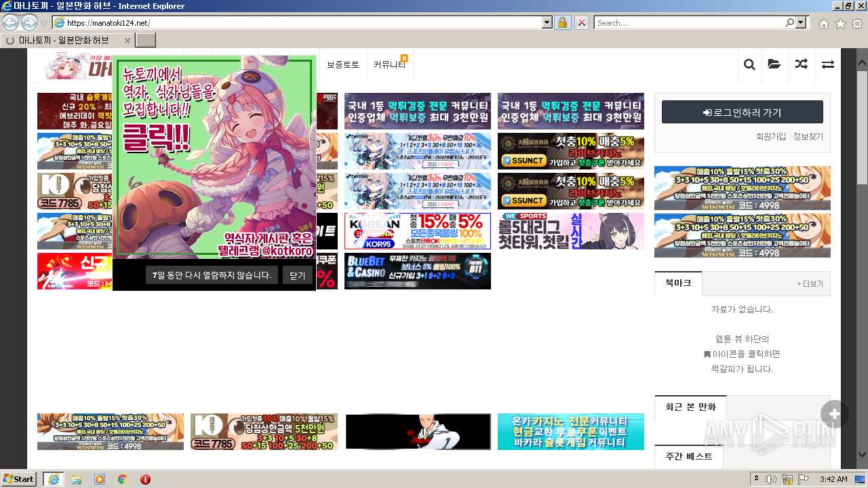
Task: Click the 롤5대리그 첫타워 banner
Action: (x=570, y=231)
